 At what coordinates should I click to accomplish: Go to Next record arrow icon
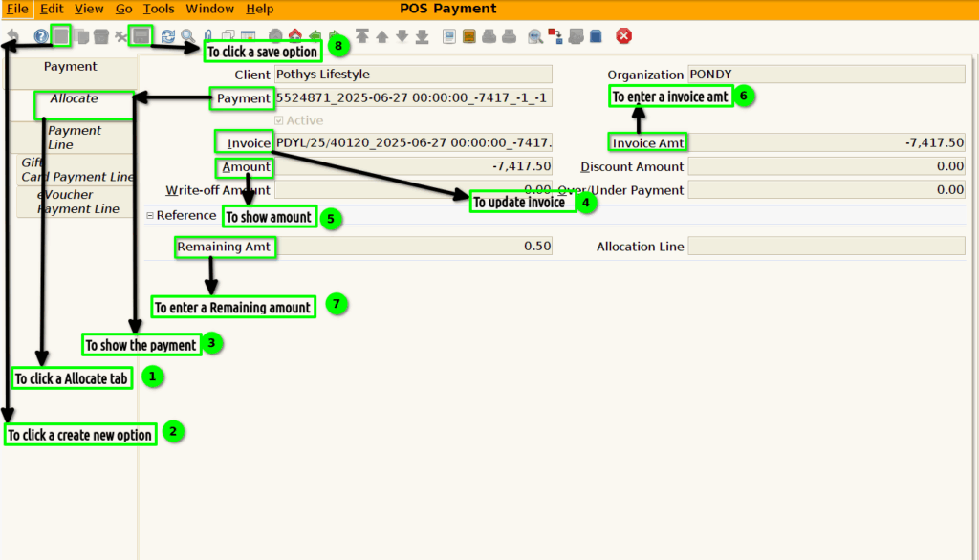(402, 36)
